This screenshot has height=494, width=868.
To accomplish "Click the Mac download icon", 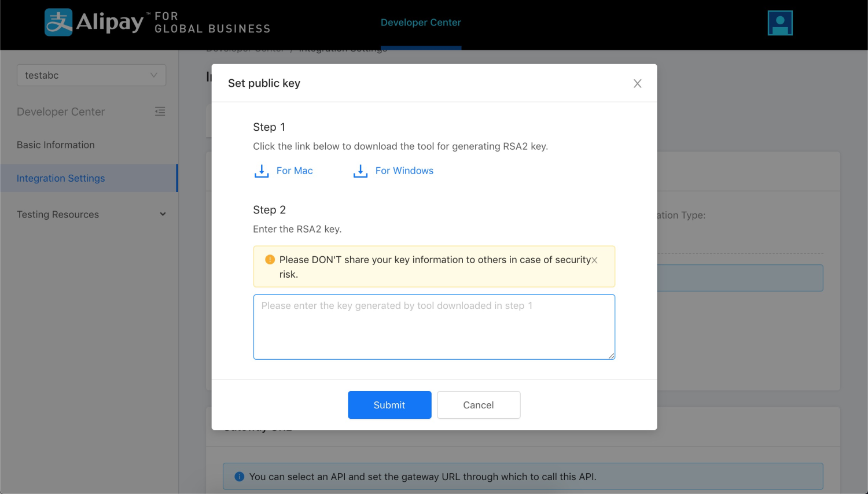I will click(x=262, y=171).
